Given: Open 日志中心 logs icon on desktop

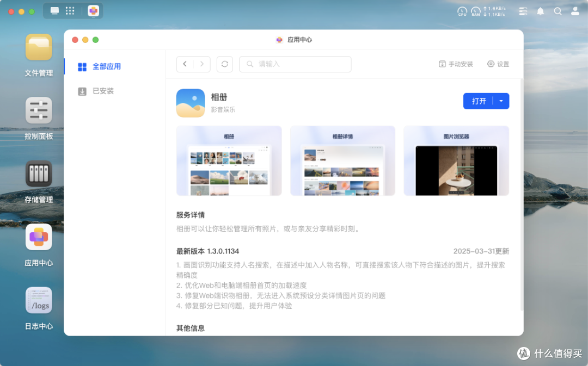Looking at the screenshot, I should [x=39, y=300].
